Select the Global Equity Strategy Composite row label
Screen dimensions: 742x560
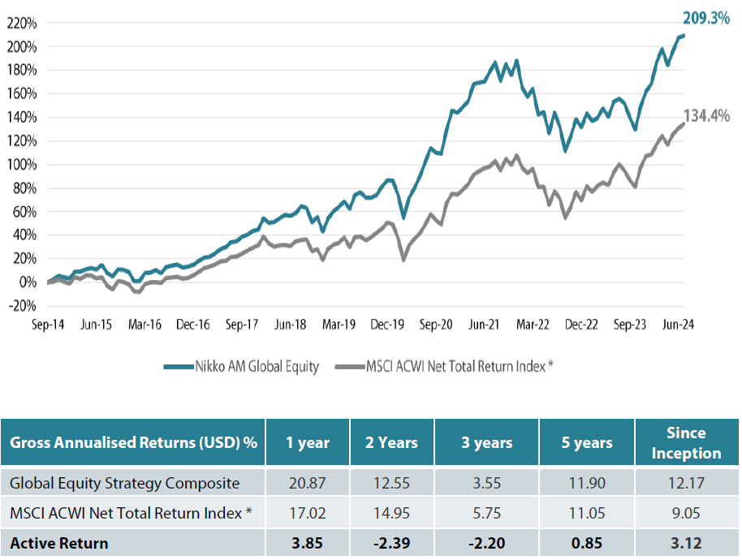(x=125, y=484)
